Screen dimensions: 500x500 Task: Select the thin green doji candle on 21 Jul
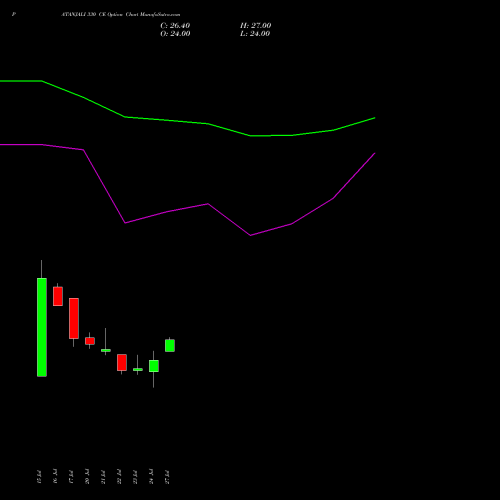[x=106, y=350]
